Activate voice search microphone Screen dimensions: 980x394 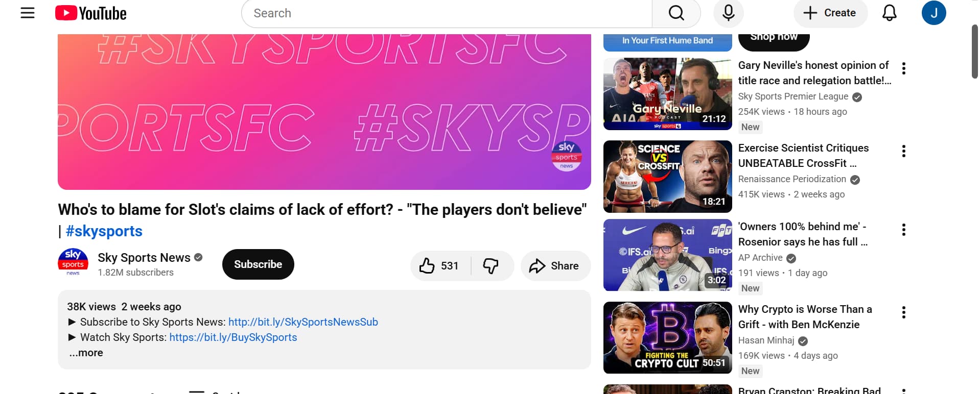coord(728,13)
